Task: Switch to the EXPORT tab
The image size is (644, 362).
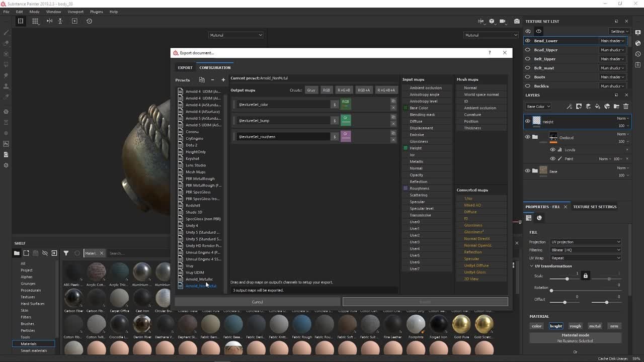Action: 185,67
